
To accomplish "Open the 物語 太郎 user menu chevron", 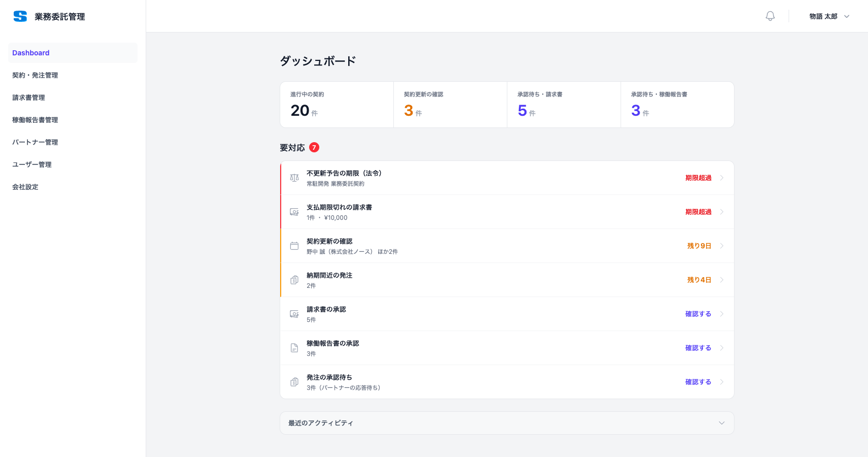I will (x=847, y=16).
